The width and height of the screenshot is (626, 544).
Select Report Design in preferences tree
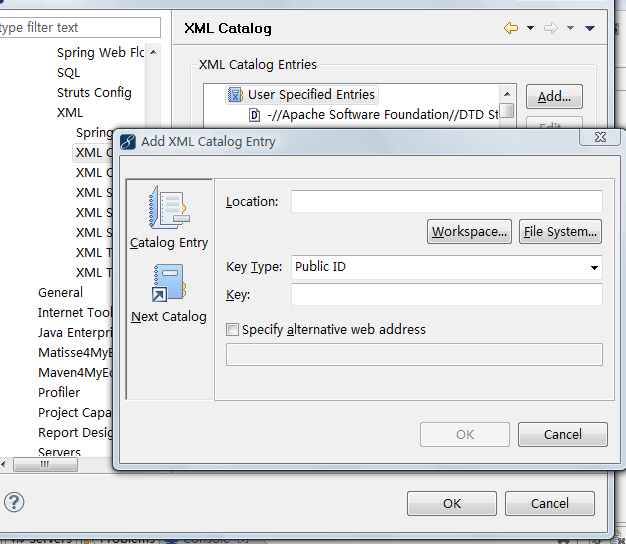coord(75,432)
